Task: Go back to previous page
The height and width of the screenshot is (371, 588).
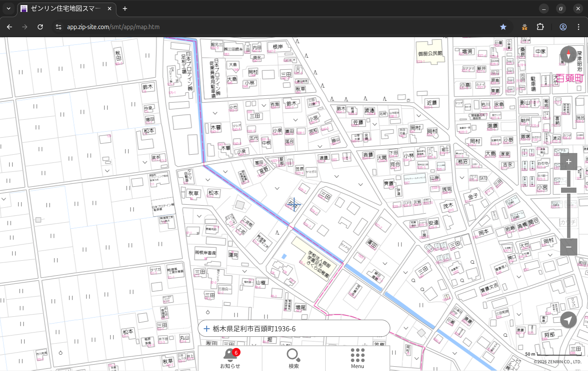Action: pos(9,27)
